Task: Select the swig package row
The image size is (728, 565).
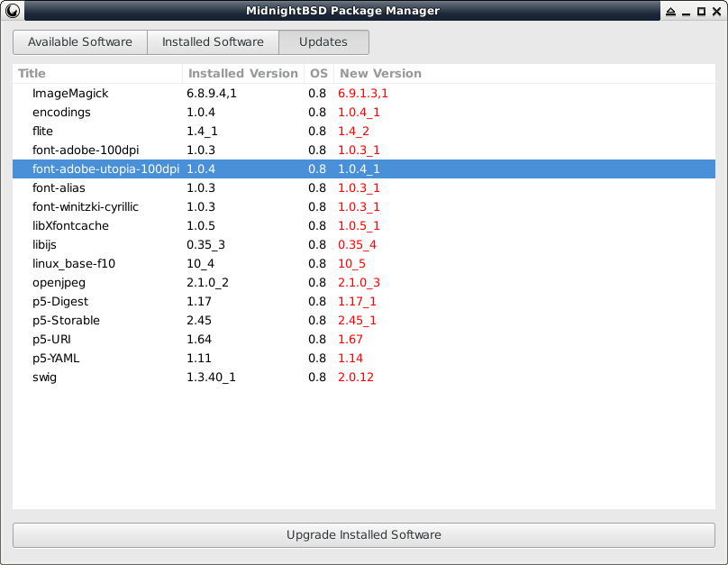Action: click(x=363, y=377)
